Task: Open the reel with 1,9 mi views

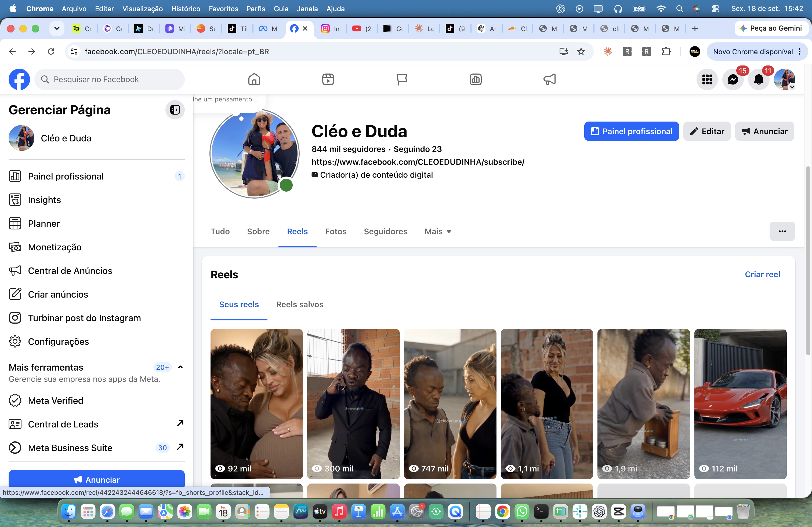Action: click(643, 404)
